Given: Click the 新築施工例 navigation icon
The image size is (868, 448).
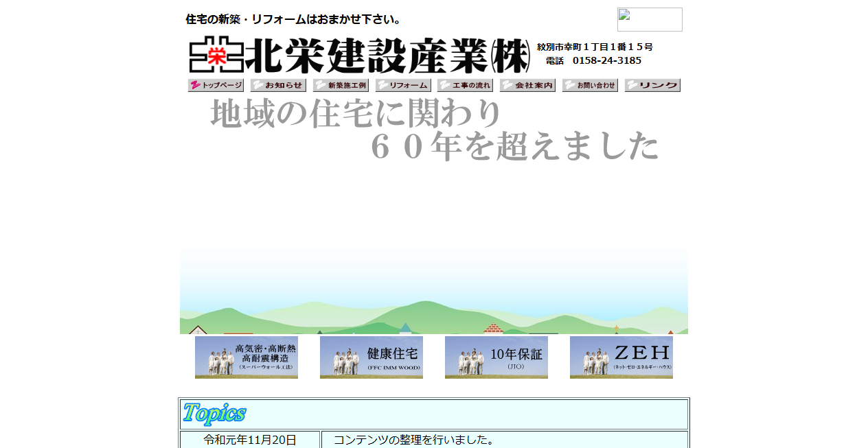Looking at the screenshot, I should [x=340, y=84].
